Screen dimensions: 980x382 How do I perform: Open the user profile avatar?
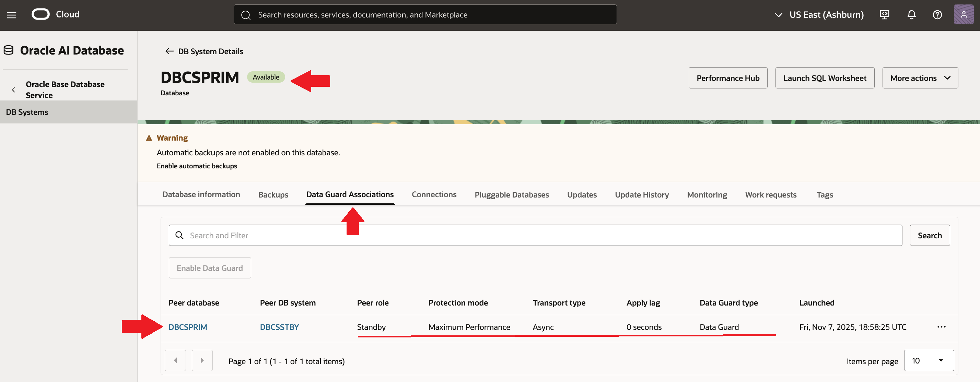tap(963, 14)
